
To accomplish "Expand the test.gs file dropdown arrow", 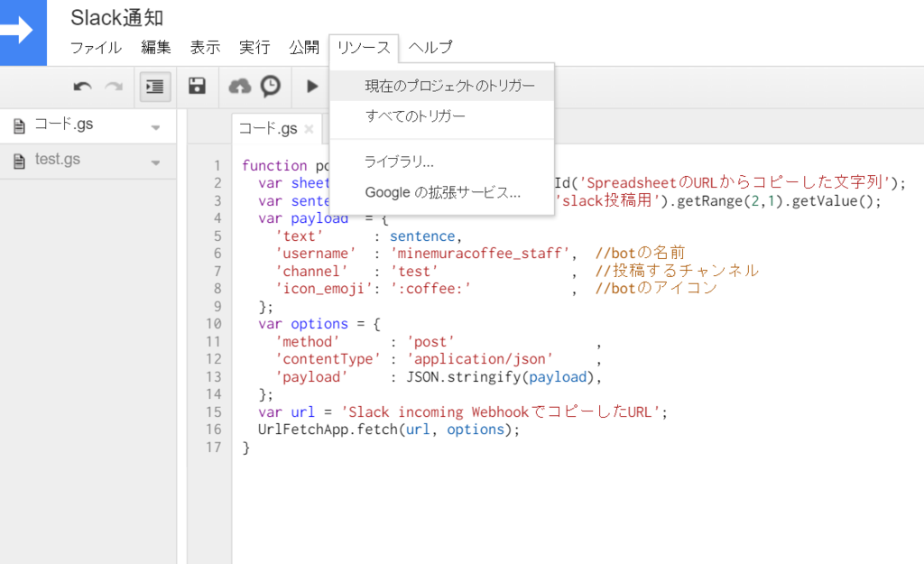I will point(155,162).
